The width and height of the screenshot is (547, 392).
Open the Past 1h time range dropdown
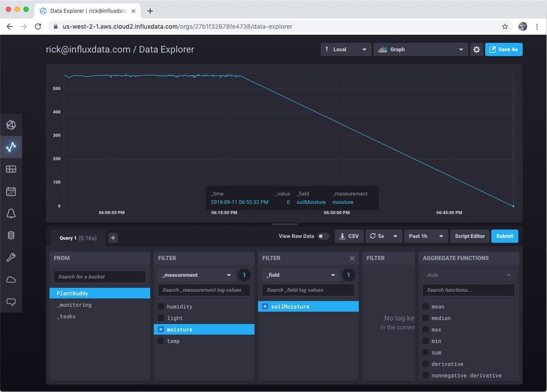coord(426,236)
